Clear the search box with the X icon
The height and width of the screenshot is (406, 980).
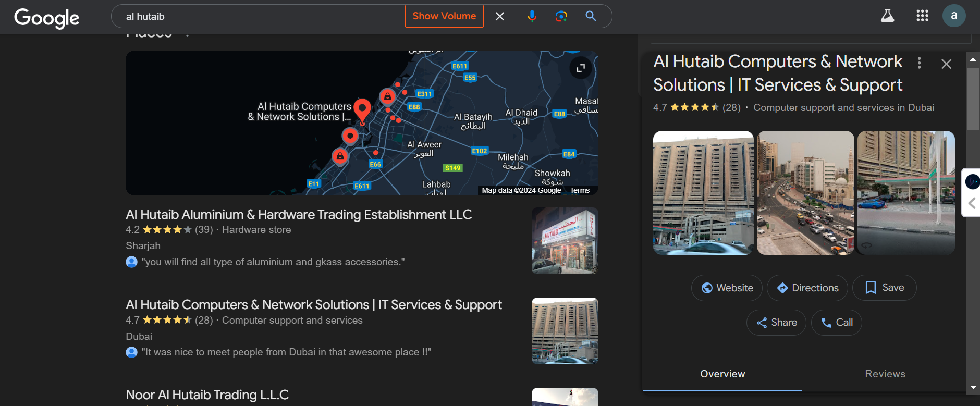[x=499, y=16]
